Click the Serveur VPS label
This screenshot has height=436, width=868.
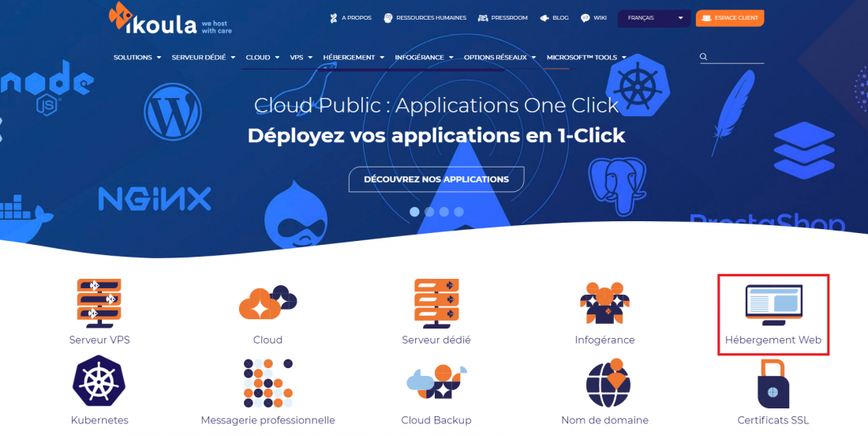point(99,340)
